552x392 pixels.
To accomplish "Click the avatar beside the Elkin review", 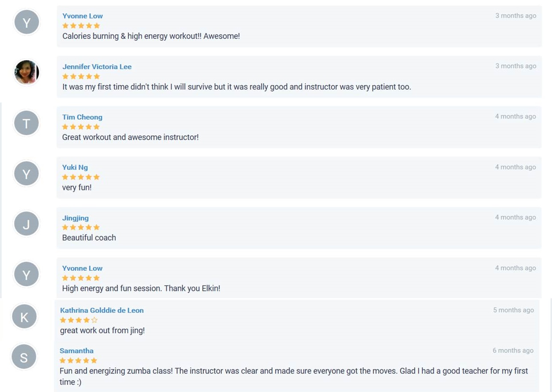I will pyautogui.click(x=26, y=275).
